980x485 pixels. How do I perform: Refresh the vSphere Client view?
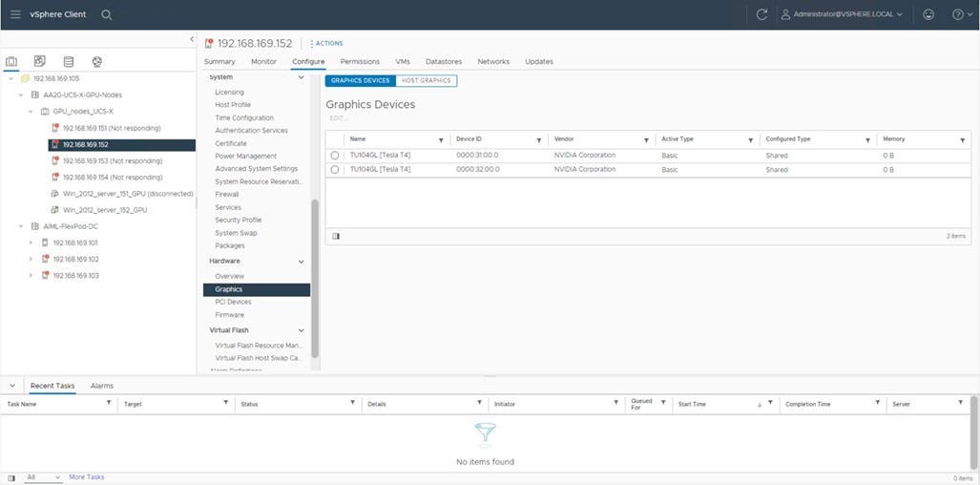[x=761, y=14]
